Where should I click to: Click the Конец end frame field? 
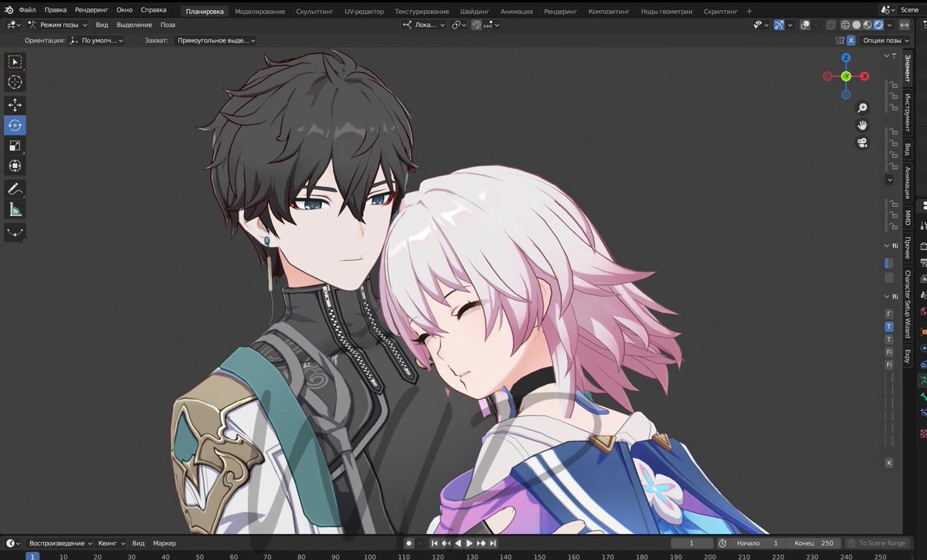815,544
